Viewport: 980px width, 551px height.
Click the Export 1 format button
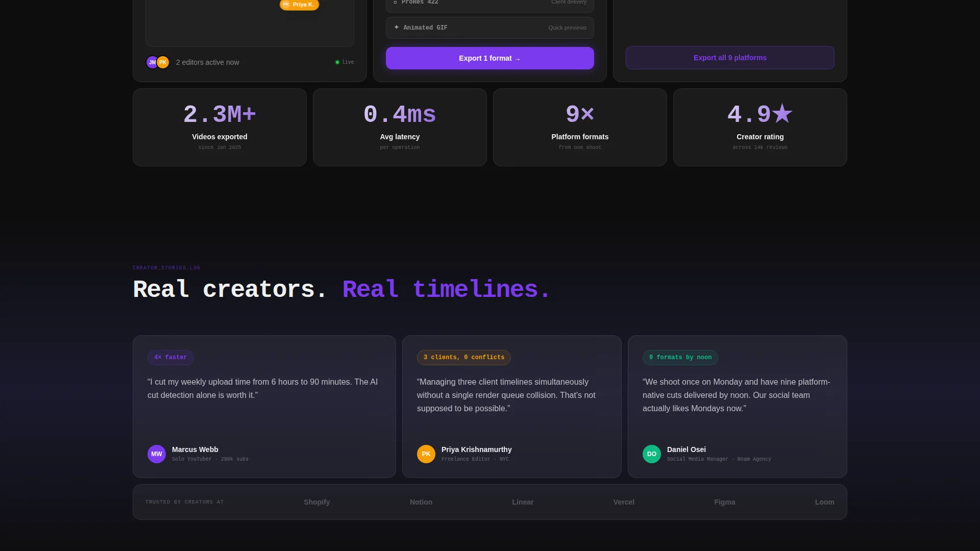click(x=489, y=58)
